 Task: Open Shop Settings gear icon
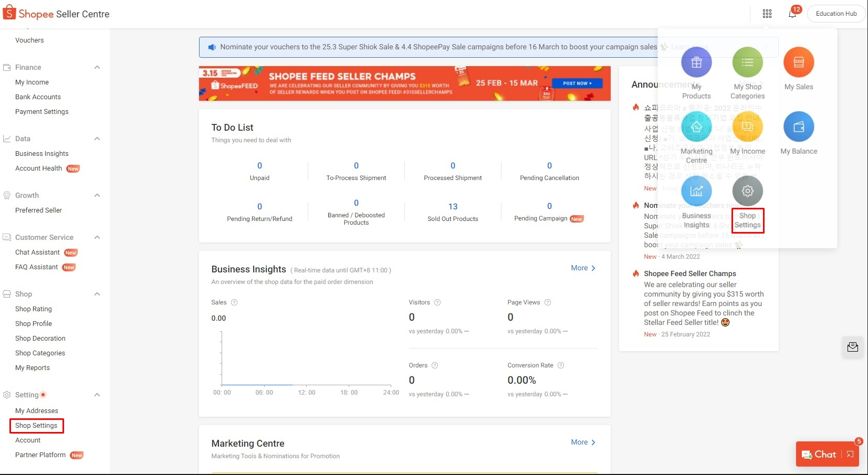tap(748, 191)
